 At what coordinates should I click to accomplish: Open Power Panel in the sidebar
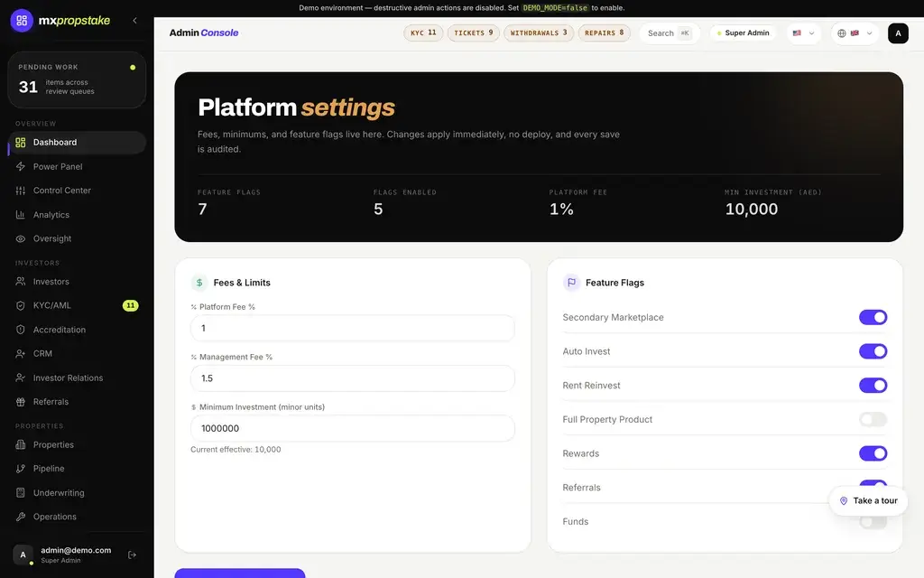click(78, 166)
